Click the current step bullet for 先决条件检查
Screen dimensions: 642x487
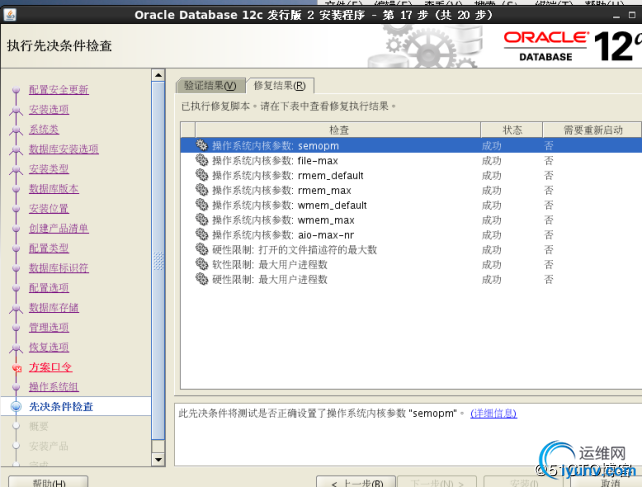pos(16,406)
